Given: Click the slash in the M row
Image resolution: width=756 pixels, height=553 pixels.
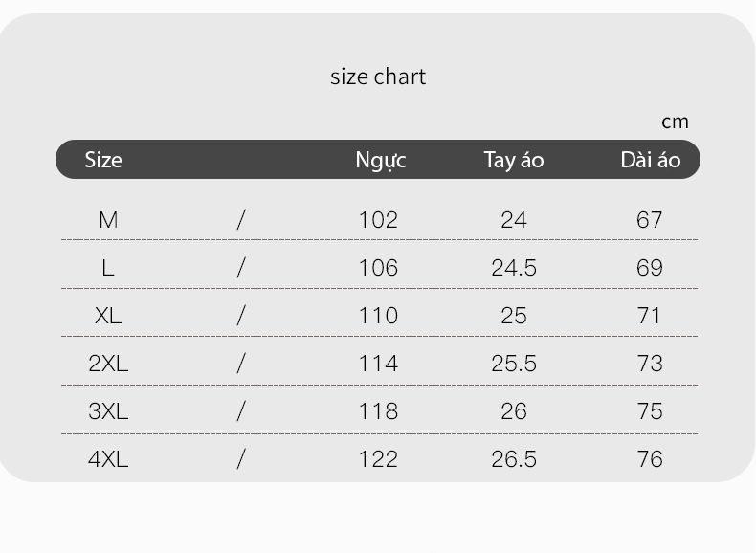Looking at the screenshot, I should 241,220.
